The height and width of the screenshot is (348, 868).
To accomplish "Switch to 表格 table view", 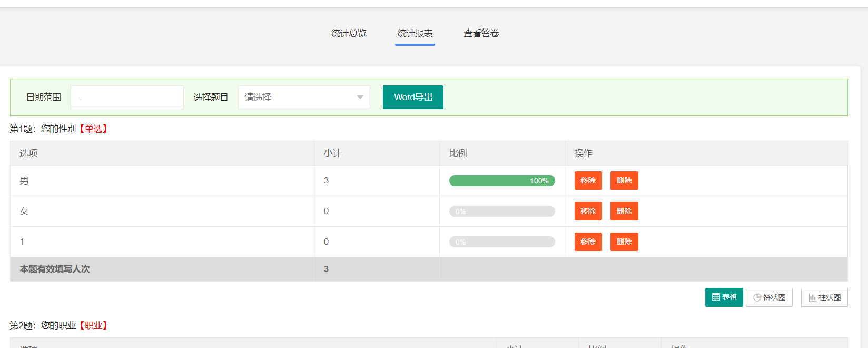I will click(x=724, y=297).
